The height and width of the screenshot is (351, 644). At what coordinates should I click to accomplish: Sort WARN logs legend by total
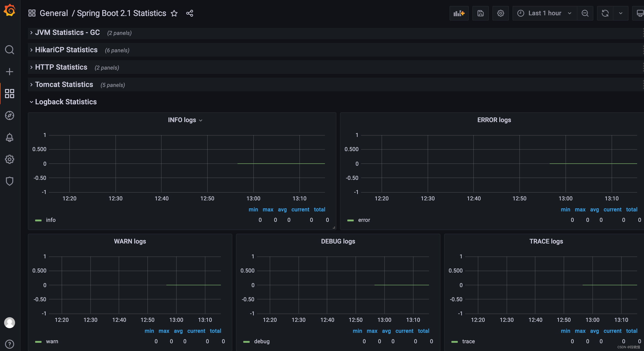tap(215, 331)
